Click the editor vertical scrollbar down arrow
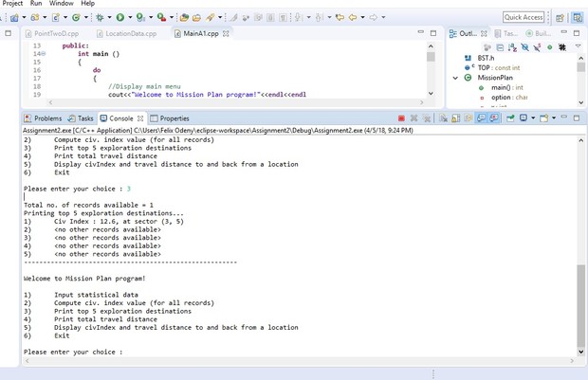Viewport: 588px width, 380px height. click(431, 93)
